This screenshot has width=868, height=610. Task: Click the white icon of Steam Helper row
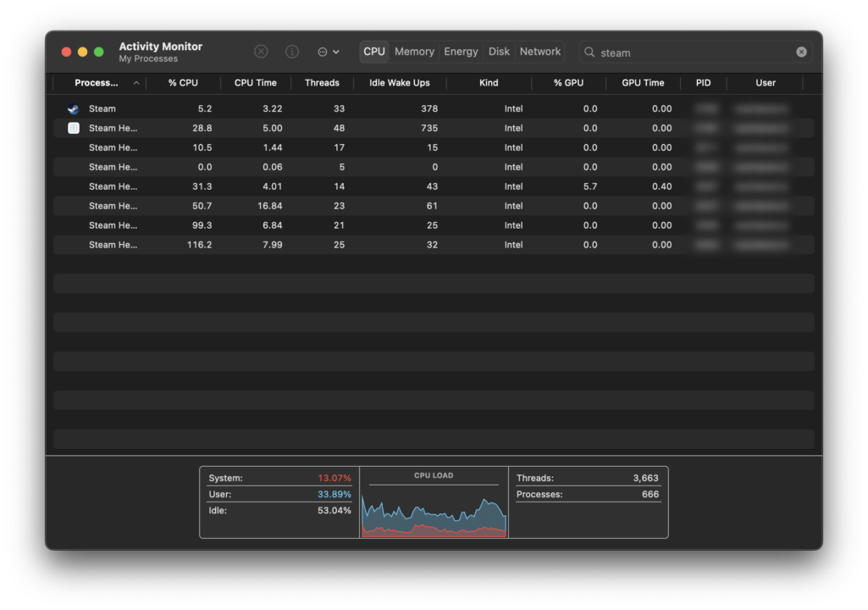click(73, 128)
